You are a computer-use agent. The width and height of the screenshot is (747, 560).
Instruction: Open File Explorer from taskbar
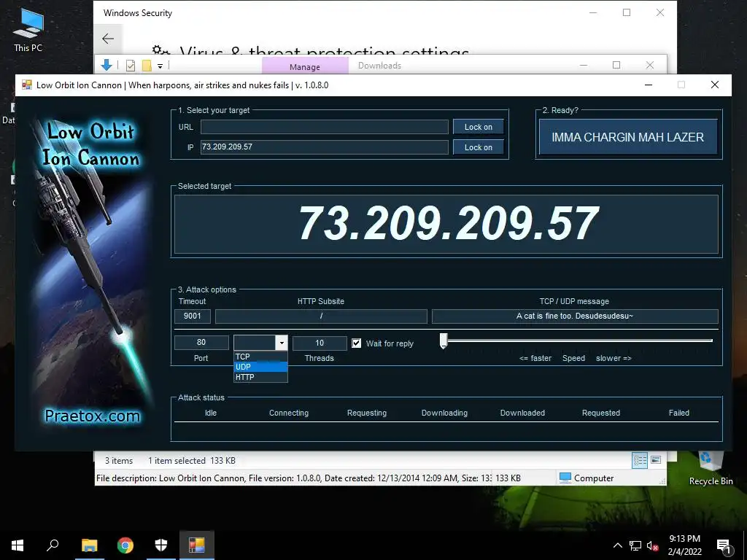(89, 545)
